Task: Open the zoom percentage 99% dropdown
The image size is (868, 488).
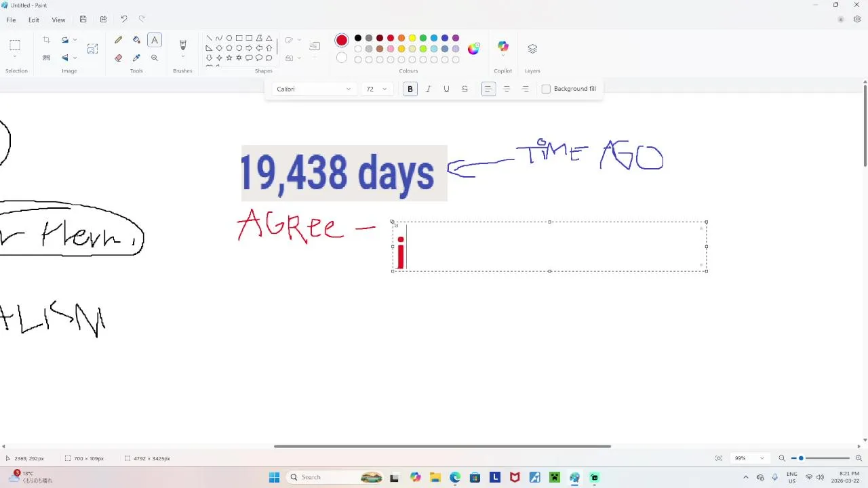Action: [x=749, y=458]
